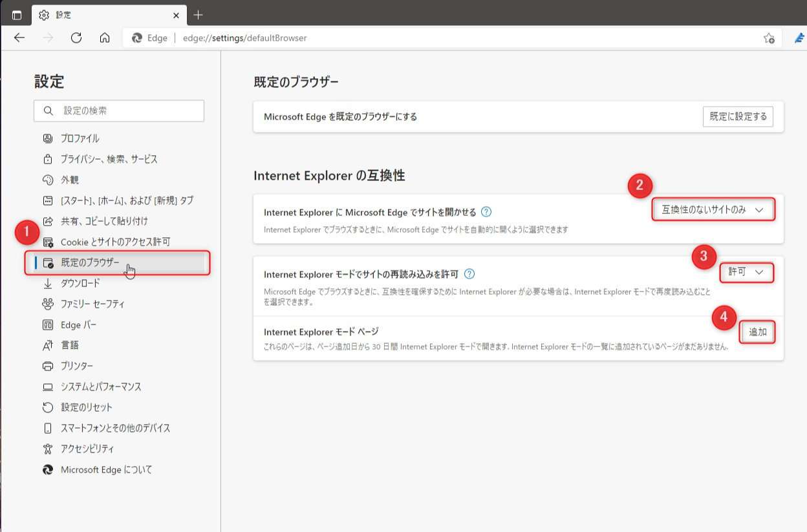Image resolution: width=807 pixels, height=532 pixels.
Task: Click the edge://settings/defaultBrowser address bar
Action: tap(453, 38)
